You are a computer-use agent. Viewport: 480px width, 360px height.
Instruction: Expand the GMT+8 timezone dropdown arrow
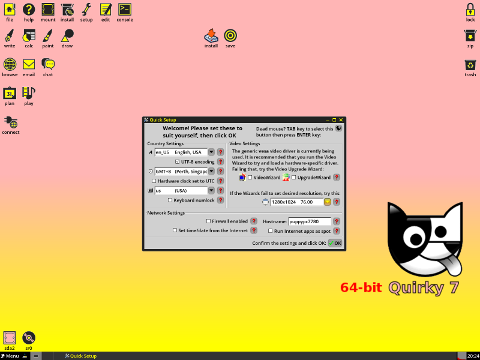coord(211,171)
